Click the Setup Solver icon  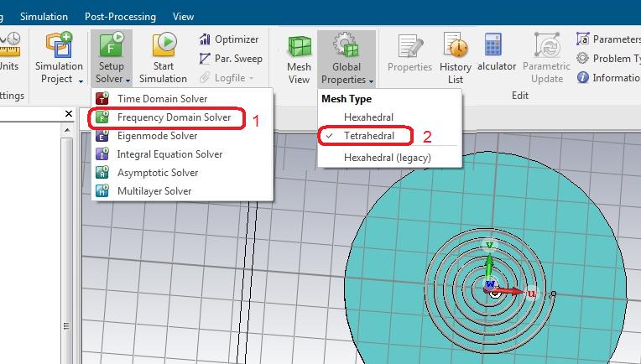112,44
